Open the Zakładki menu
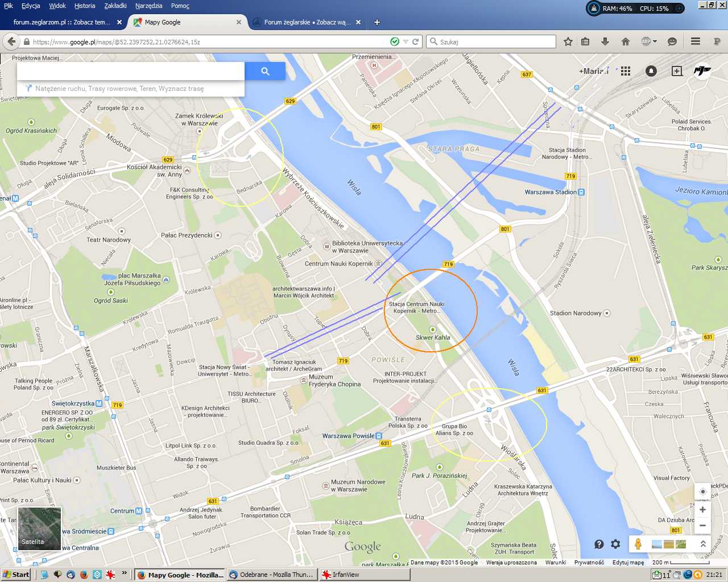728x582 pixels. [115, 6]
